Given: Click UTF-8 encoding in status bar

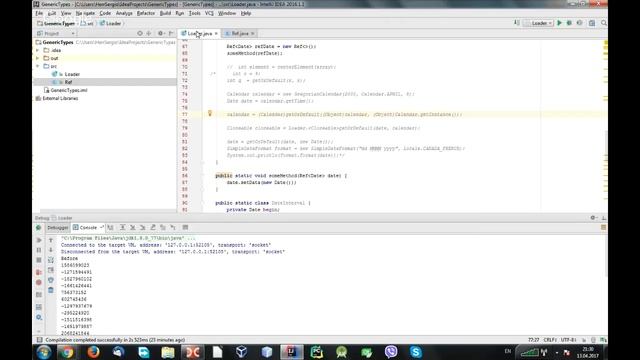Looking at the screenshot, I should (x=569, y=340).
